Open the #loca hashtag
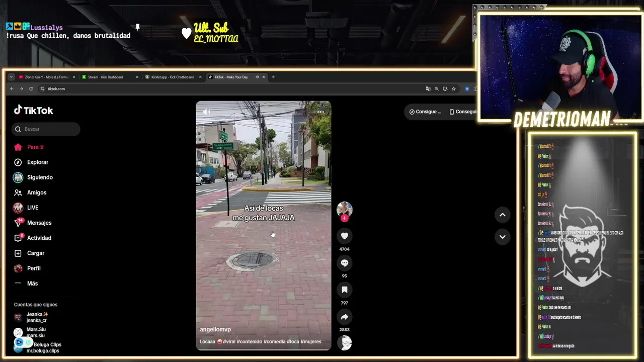The image size is (644, 362). click(x=293, y=341)
